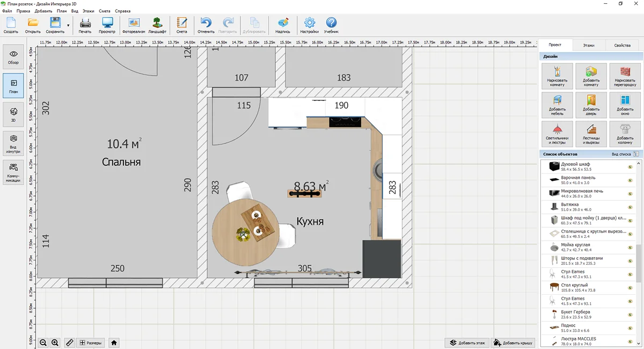Click the Добавить крышу button
The image size is (644, 349).
point(514,343)
